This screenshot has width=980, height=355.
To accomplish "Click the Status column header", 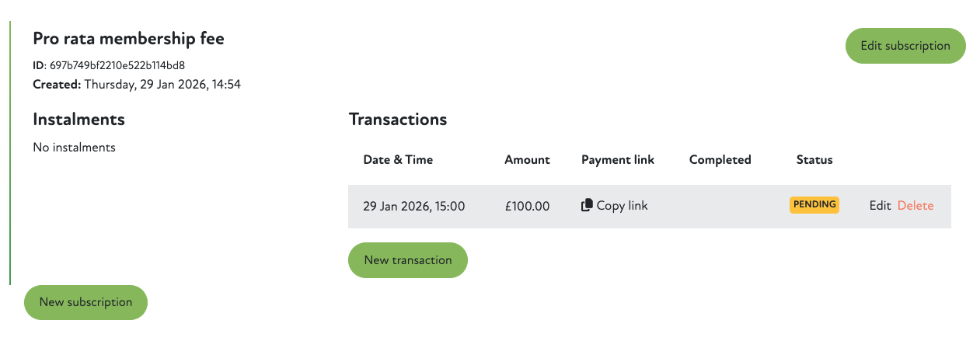I will [814, 160].
